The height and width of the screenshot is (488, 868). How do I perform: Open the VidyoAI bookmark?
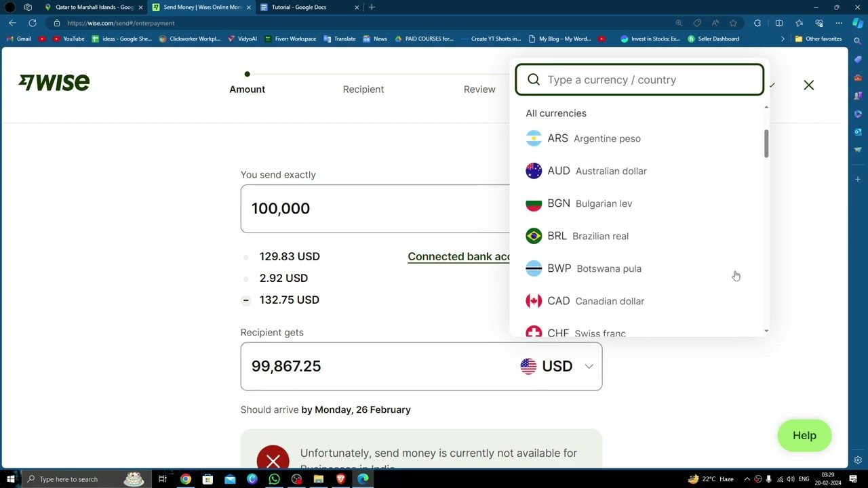pos(241,39)
